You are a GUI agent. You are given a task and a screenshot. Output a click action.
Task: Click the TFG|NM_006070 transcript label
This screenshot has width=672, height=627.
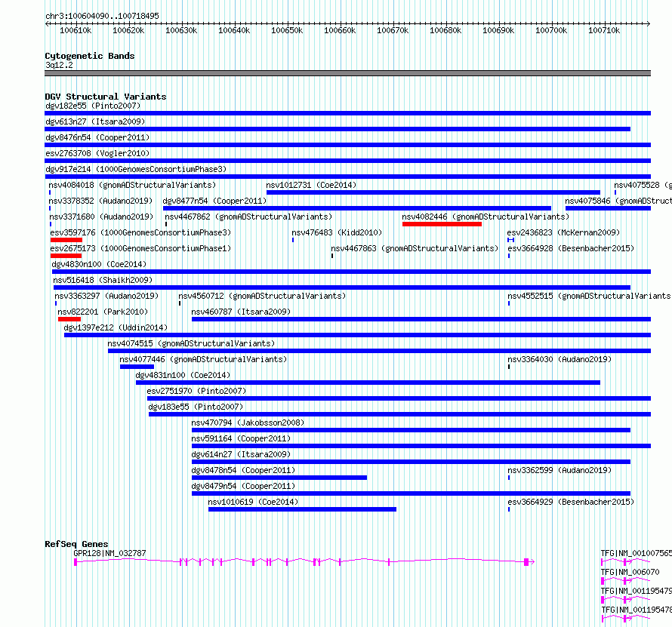(x=630, y=572)
